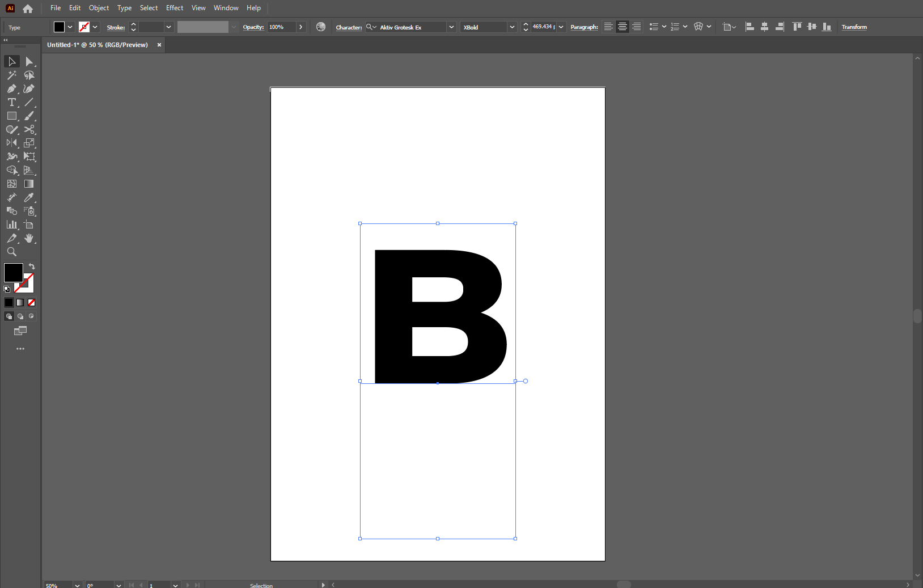Select the Direct Selection tool
The height and width of the screenshot is (588, 923).
(29, 61)
